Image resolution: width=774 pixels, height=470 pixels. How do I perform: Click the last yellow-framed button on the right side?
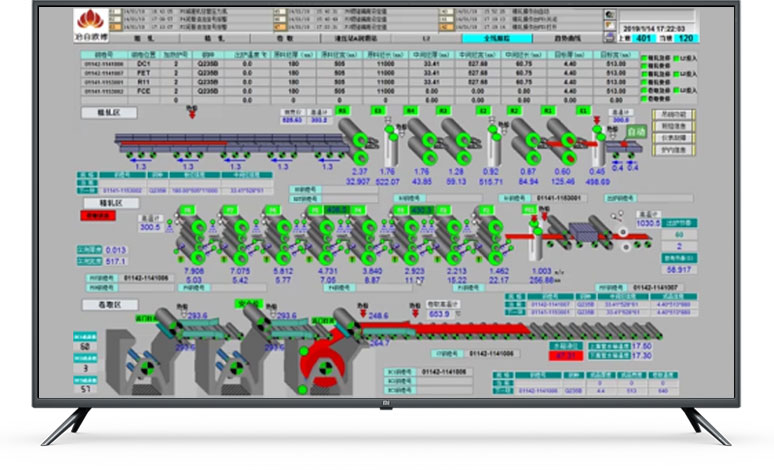(x=674, y=150)
